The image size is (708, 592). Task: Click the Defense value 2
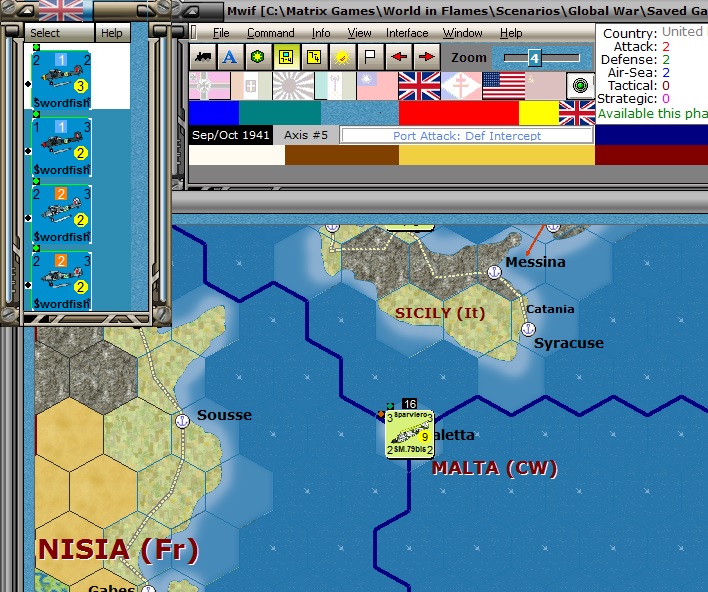point(666,60)
